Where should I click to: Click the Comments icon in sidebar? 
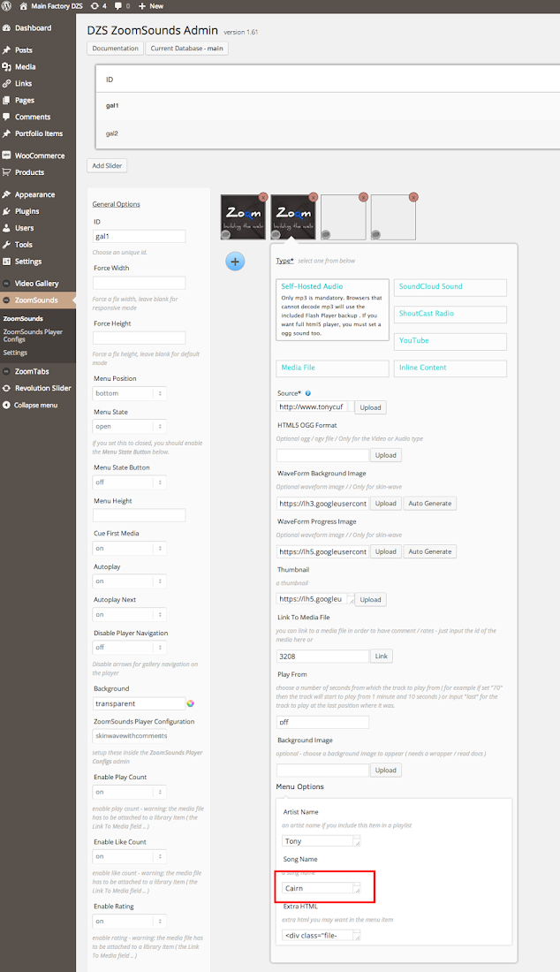point(7,117)
